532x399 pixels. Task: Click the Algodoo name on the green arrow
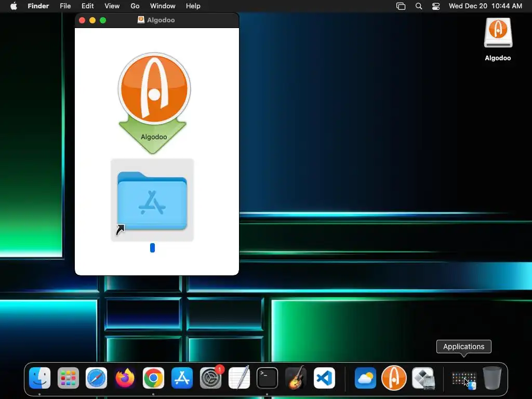[x=154, y=137]
